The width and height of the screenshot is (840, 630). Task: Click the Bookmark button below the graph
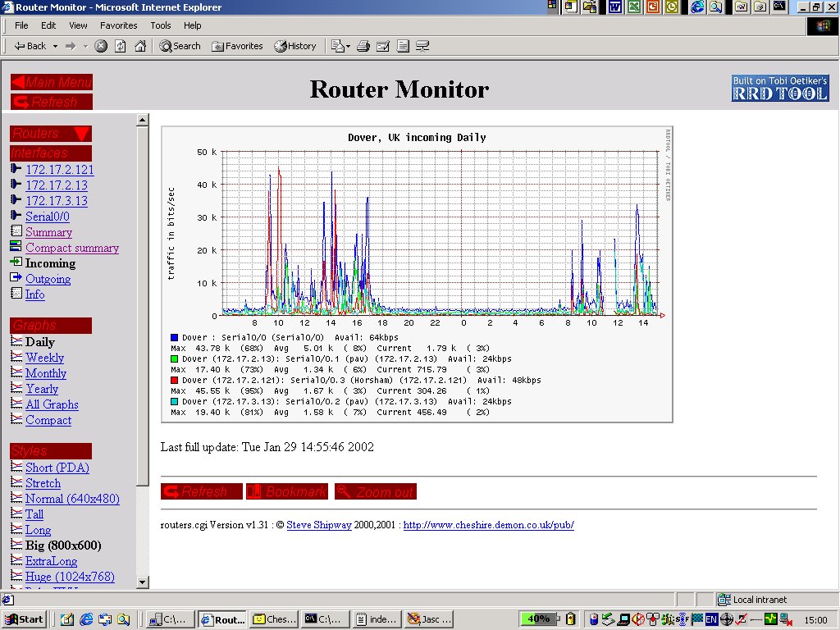286,491
